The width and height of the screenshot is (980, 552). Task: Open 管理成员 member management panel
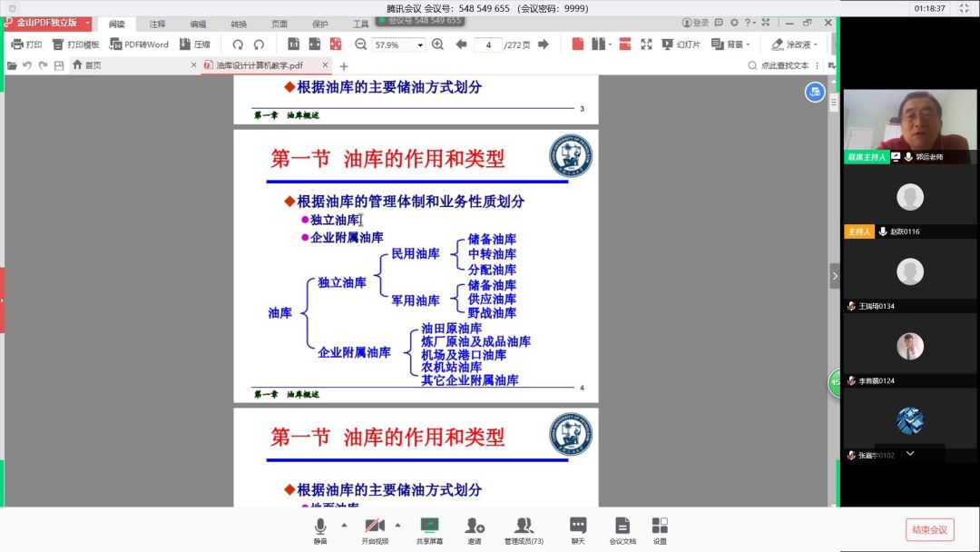click(524, 530)
